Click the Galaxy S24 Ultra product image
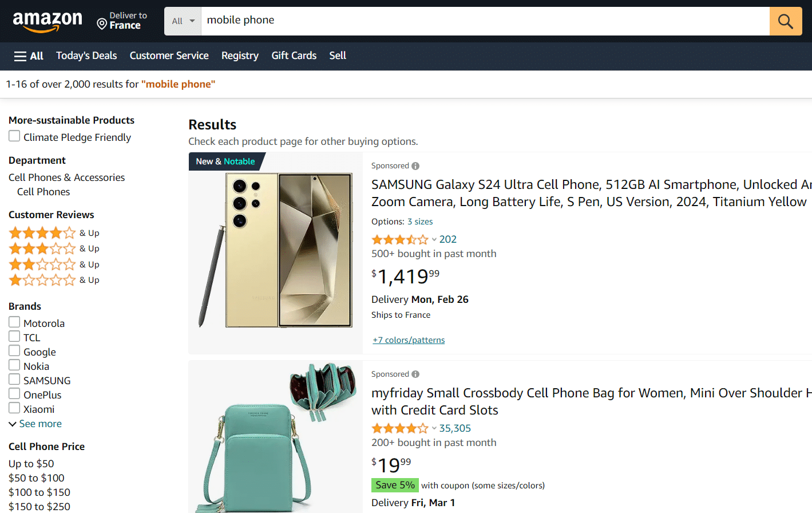The height and width of the screenshot is (513, 812). 275,250
